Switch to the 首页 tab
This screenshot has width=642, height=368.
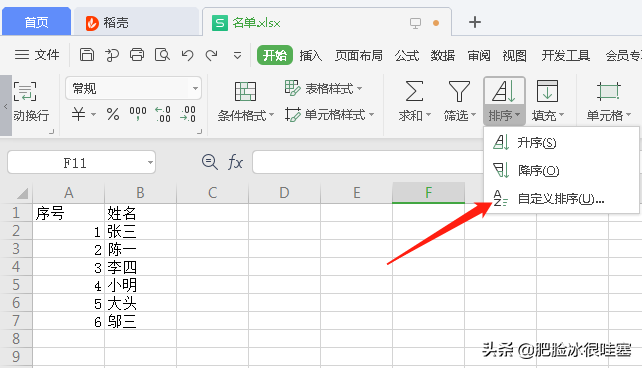point(36,22)
